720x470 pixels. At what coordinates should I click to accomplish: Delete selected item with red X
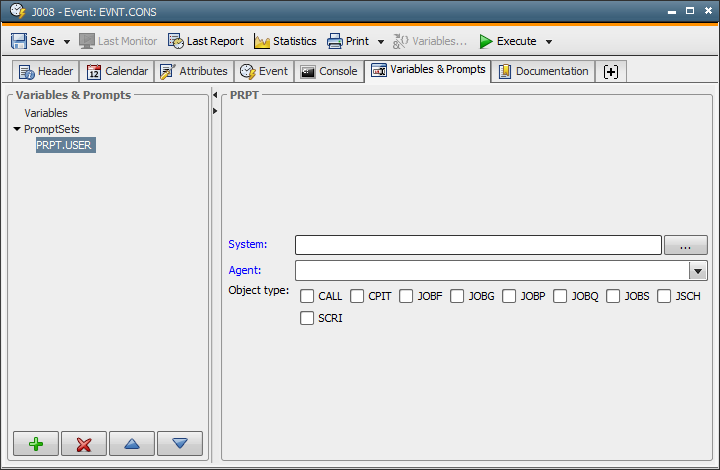pos(83,444)
